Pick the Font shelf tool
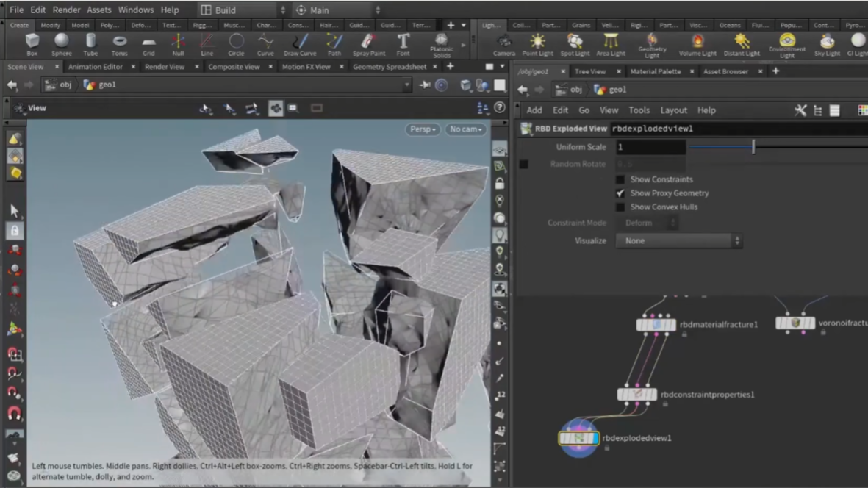The width and height of the screenshot is (868, 488). click(403, 44)
